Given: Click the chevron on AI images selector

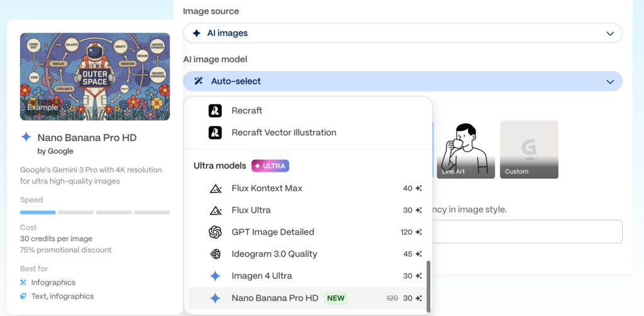Looking at the screenshot, I should click(609, 33).
